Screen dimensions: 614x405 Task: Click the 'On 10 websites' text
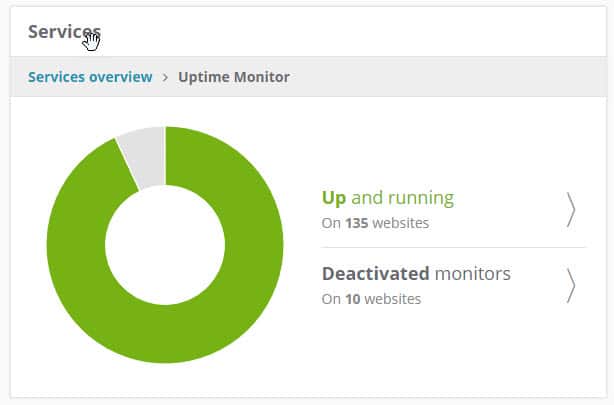coord(371,299)
